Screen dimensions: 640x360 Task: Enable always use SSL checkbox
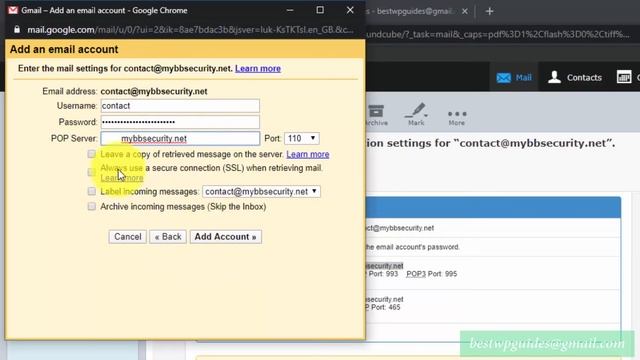[x=91, y=172]
